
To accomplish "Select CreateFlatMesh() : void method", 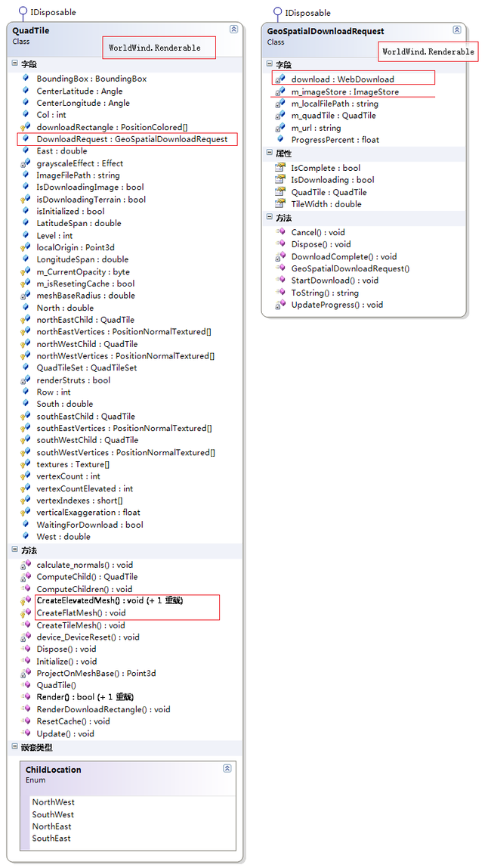I will pyautogui.click(x=82, y=612).
